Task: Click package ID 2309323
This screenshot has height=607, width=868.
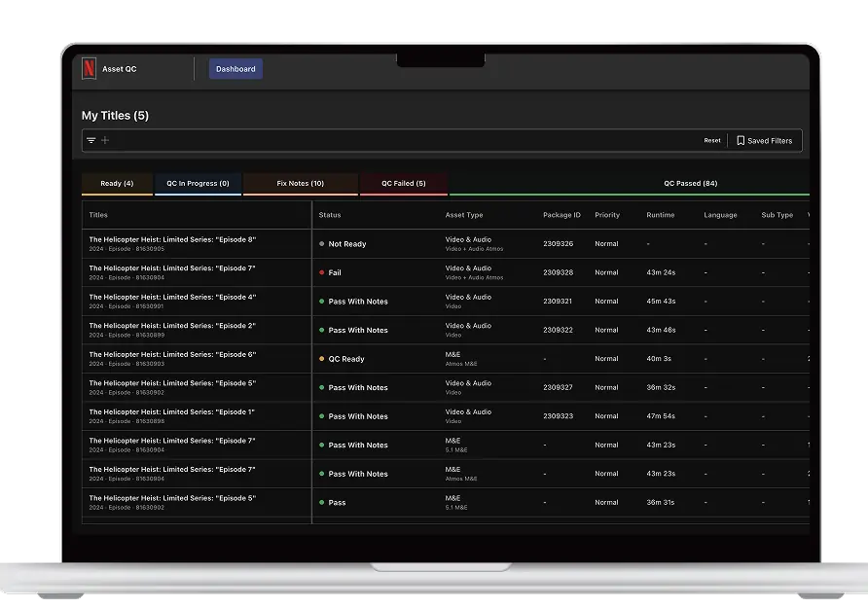Action: [558, 416]
